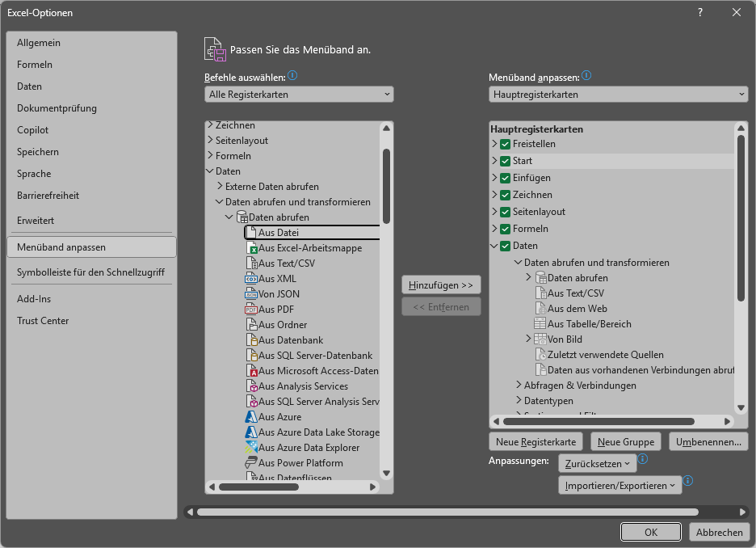Uncheck the Start tab checkbox
Screen dimensions: 756x548
506,161
